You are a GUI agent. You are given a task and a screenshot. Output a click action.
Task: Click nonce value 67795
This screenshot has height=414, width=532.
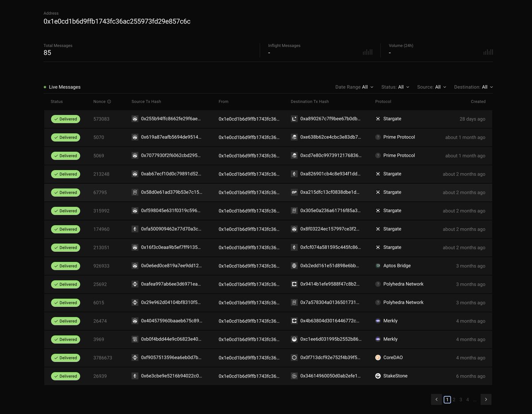[100, 192]
